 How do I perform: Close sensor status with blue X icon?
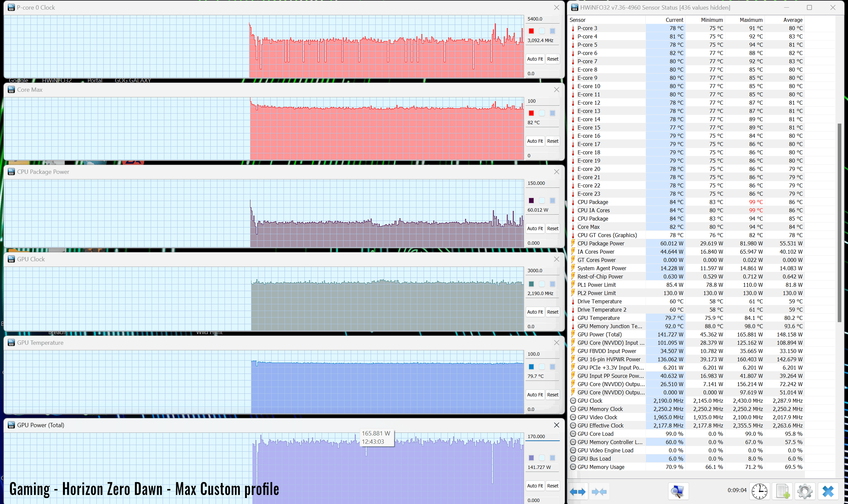828,491
